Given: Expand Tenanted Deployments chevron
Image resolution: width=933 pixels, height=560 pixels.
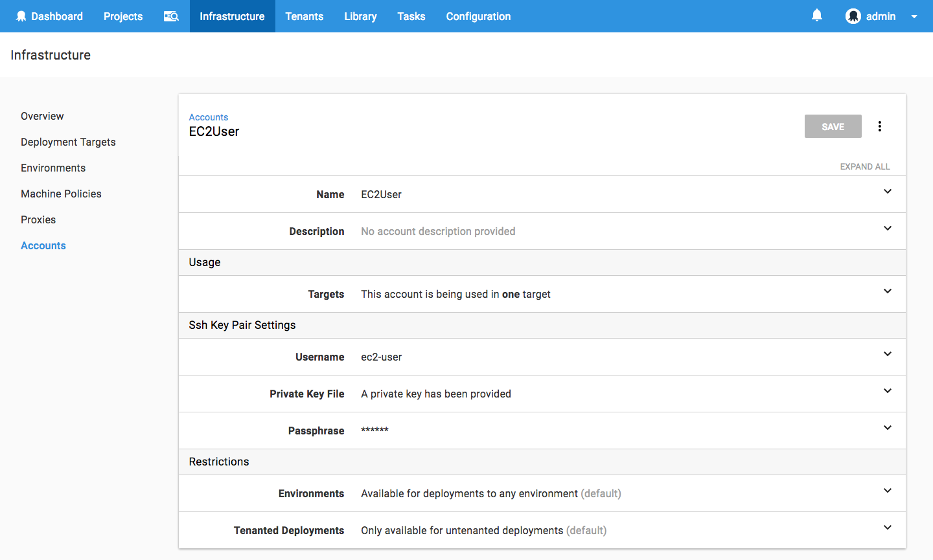Looking at the screenshot, I should (887, 528).
